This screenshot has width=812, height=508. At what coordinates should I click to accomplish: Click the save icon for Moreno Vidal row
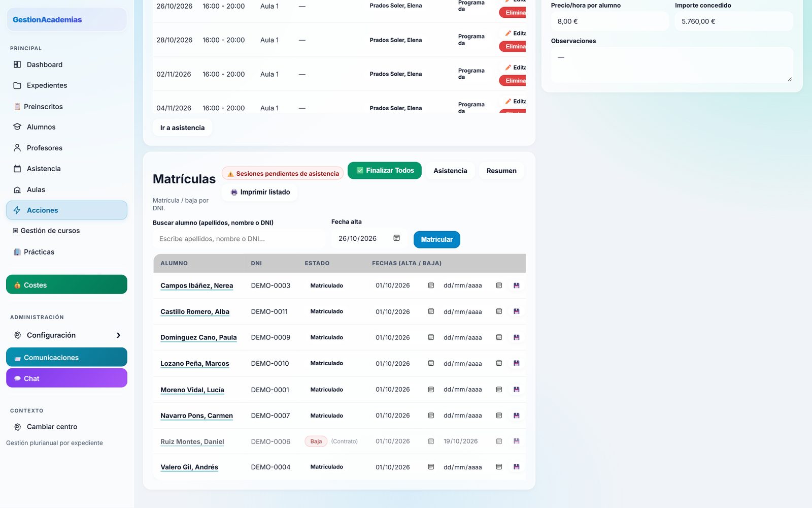click(516, 390)
